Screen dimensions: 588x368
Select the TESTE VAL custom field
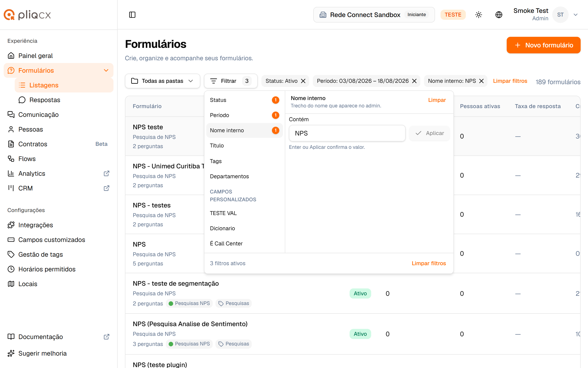click(244, 213)
